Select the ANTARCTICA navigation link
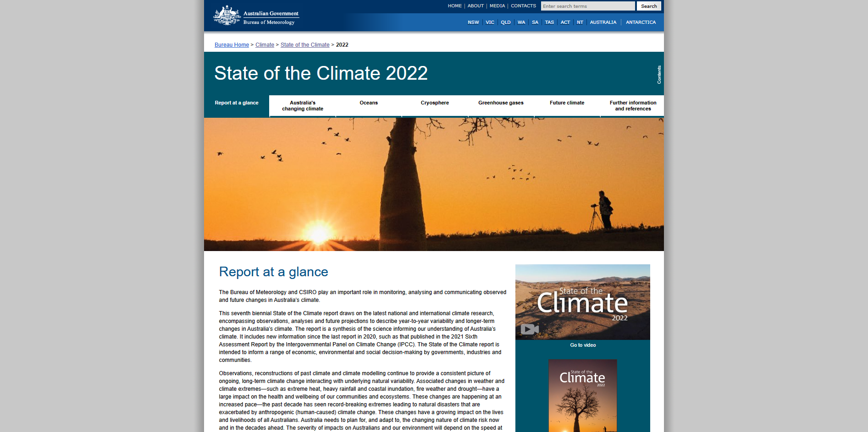This screenshot has height=432, width=868. 641,22
